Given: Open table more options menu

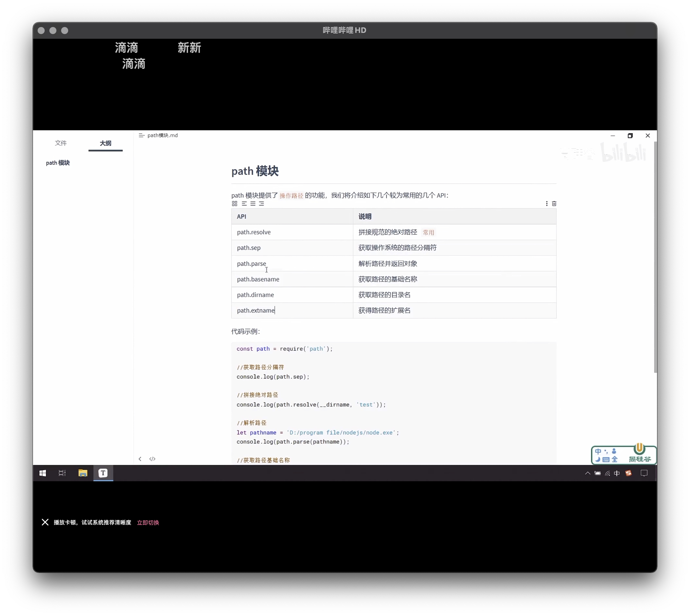Looking at the screenshot, I should click(547, 203).
